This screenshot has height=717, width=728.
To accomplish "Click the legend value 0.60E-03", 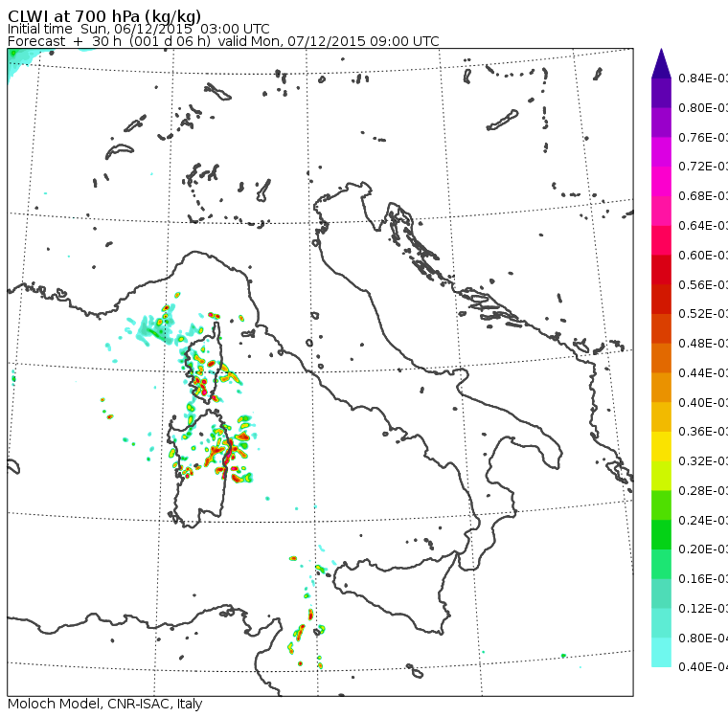I will [x=703, y=256].
